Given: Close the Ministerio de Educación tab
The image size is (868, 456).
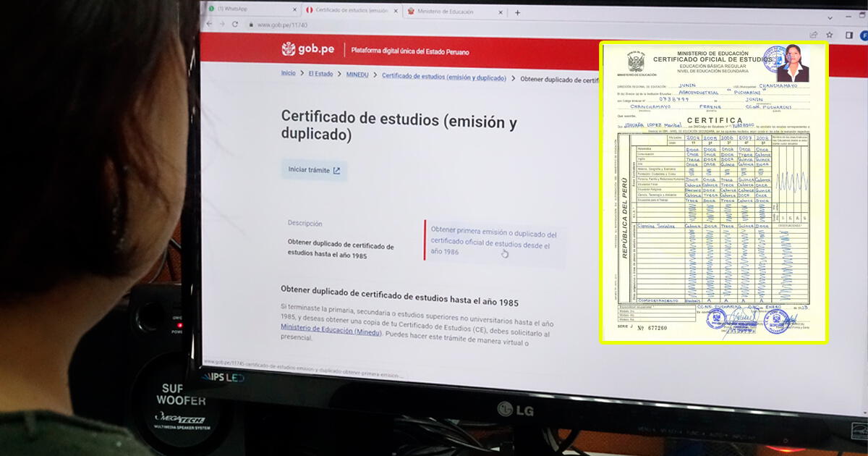Looking at the screenshot, I should 502,12.
